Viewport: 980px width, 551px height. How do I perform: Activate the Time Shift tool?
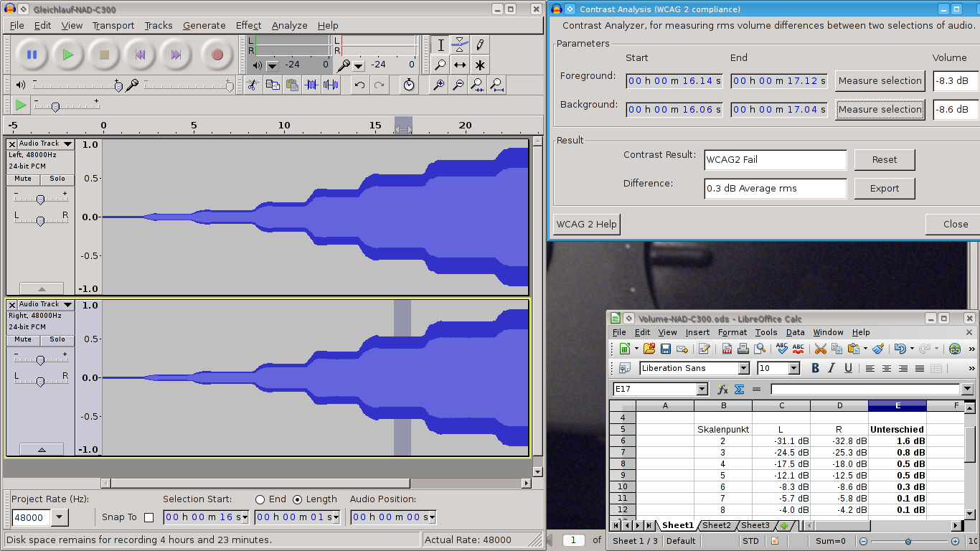(x=460, y=65)
